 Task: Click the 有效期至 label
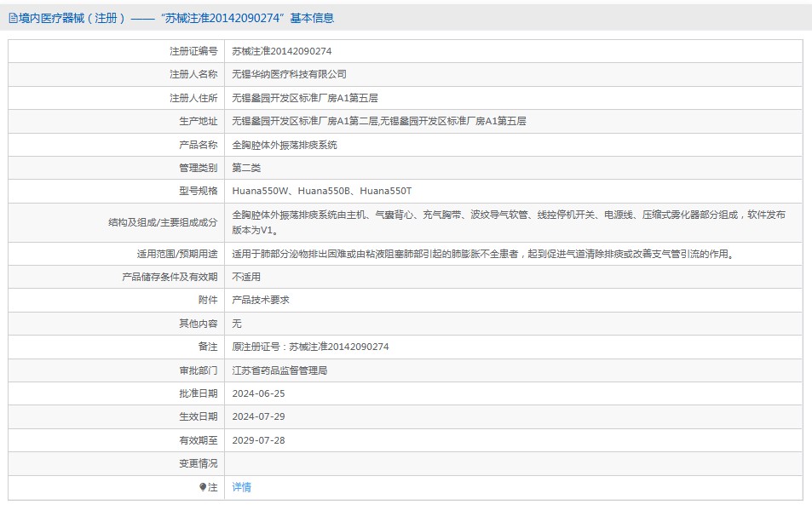coord(199,440)
